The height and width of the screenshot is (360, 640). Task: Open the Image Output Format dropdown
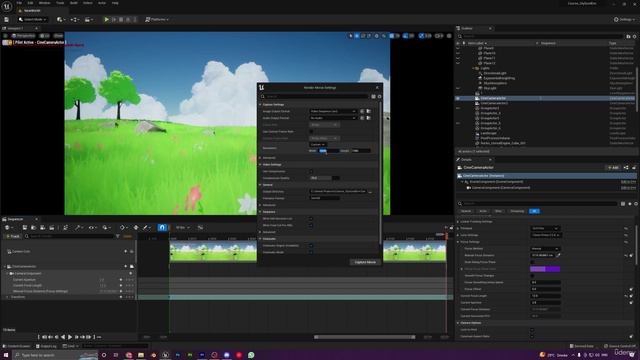333,111
